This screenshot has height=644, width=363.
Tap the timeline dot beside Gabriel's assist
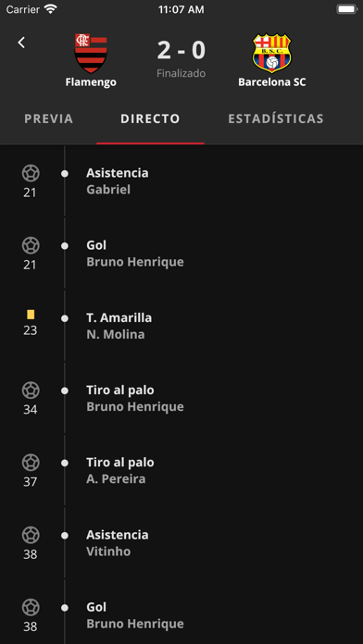(x=65, y=174)
